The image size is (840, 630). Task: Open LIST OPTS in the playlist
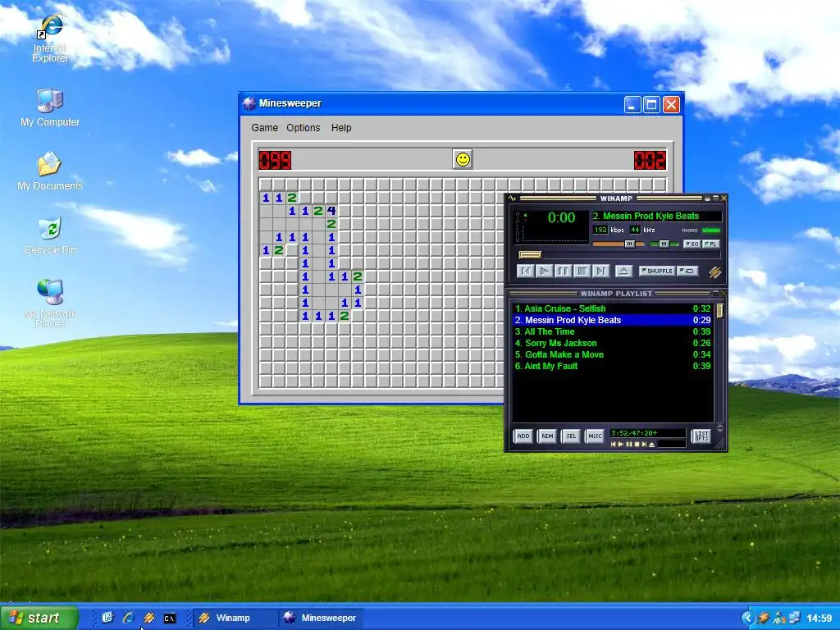click(701, 436)
